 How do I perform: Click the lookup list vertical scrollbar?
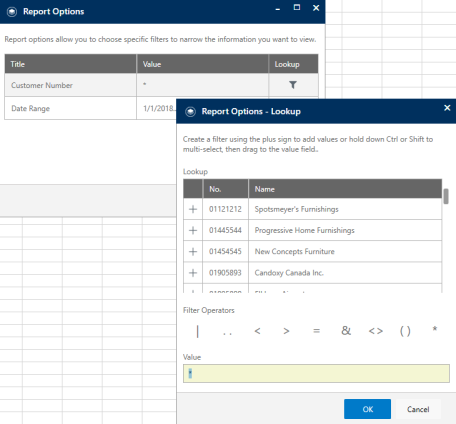click(x=446, y=236)
